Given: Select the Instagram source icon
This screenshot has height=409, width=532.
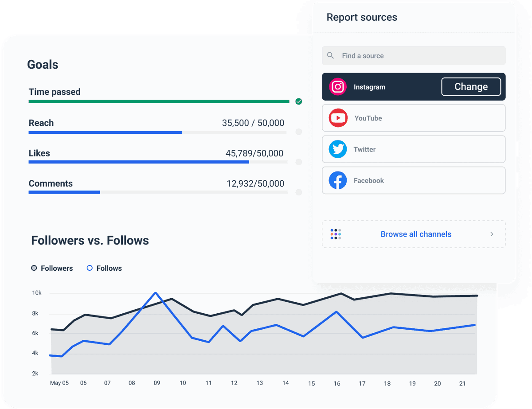Looking at the screenshot, I should coord(338,86).
